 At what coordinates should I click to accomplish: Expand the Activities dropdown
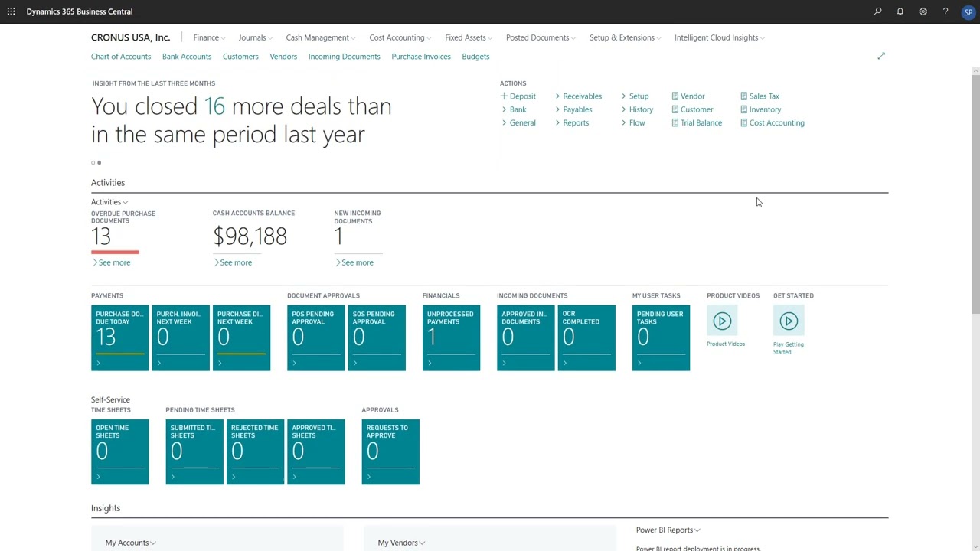click(109, 202)
